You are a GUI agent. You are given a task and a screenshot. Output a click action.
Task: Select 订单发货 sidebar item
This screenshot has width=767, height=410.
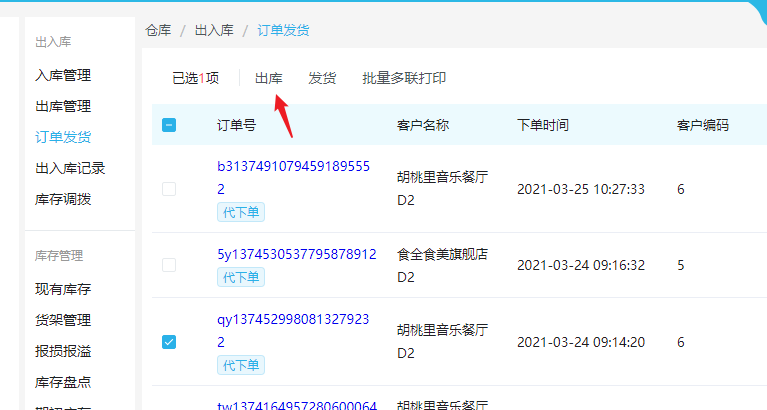point(63,137)
